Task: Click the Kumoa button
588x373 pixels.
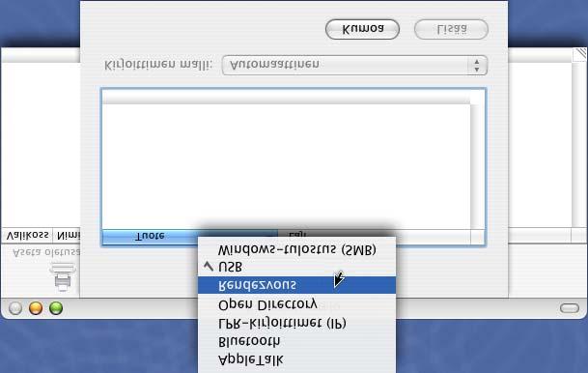Action: pyautogui.click(x=362, y=29)
